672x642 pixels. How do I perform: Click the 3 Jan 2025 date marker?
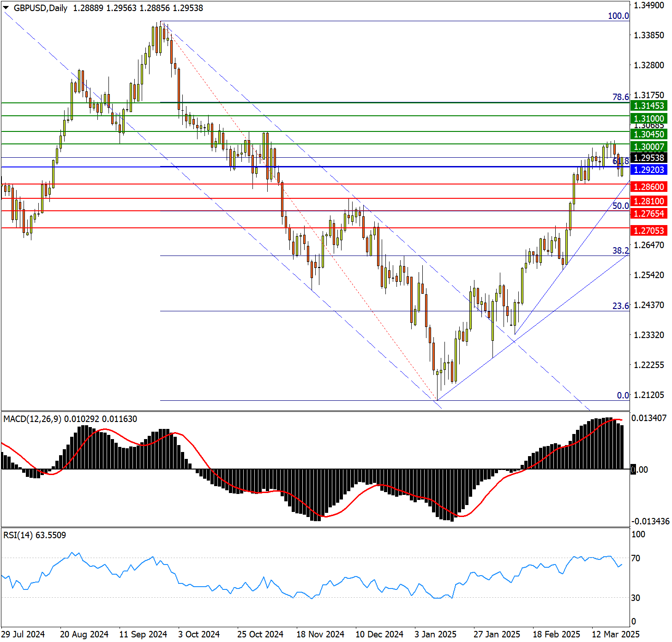[435, 634]
